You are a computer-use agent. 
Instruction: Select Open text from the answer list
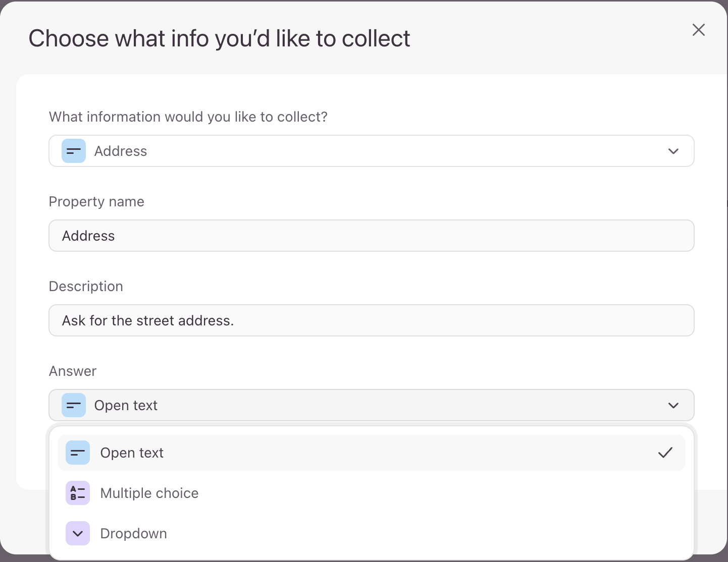click(132, 453)
